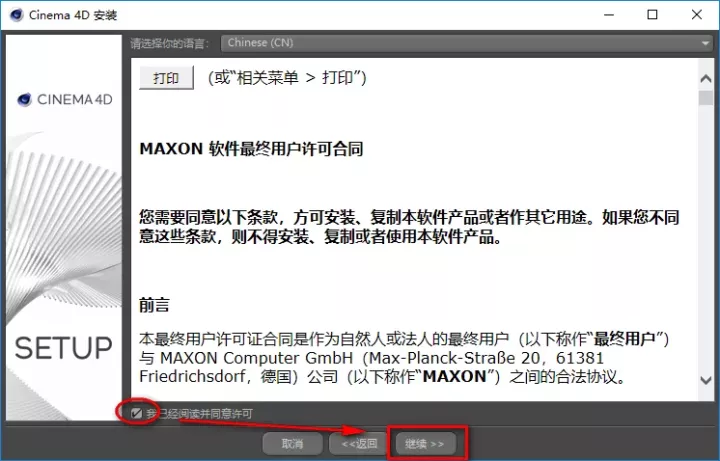Image resolution: width=720 pixels, height=461 pixels.
Task: Maximize the Cinema 4D installer window
Action: pyautogui.click(x=652, y=15)
